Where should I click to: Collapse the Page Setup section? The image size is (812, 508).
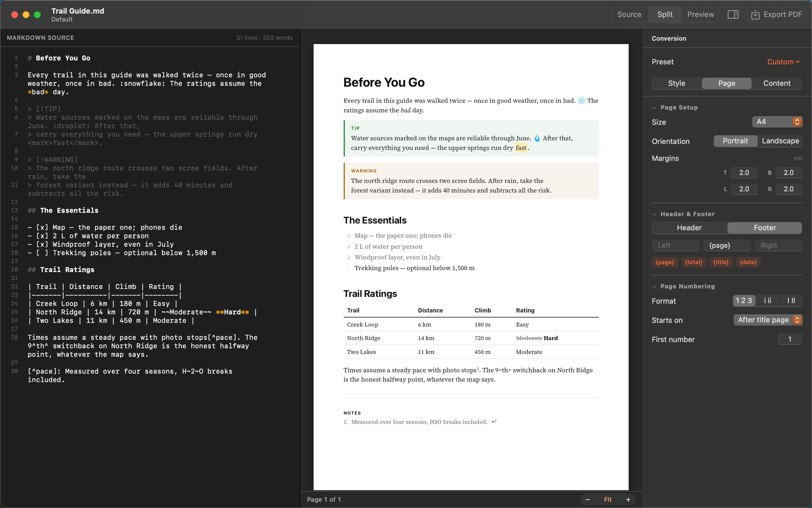[x=654, y=108]
